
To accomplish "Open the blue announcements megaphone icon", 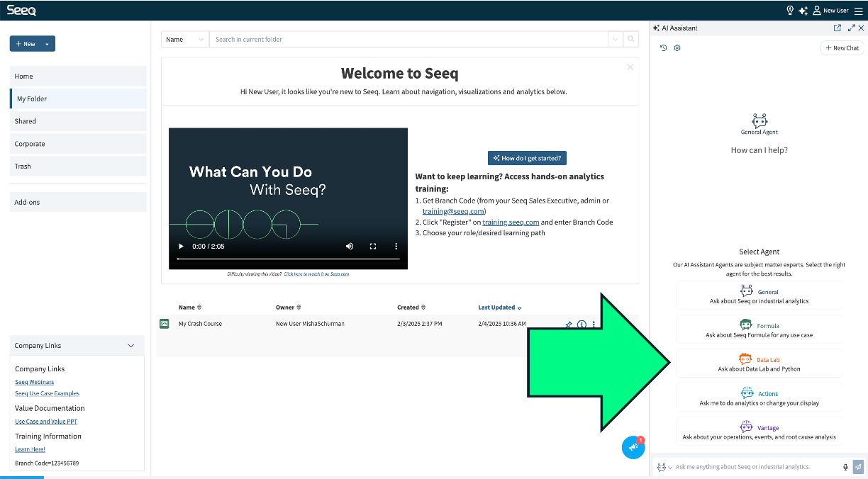I will pos(633,447).
